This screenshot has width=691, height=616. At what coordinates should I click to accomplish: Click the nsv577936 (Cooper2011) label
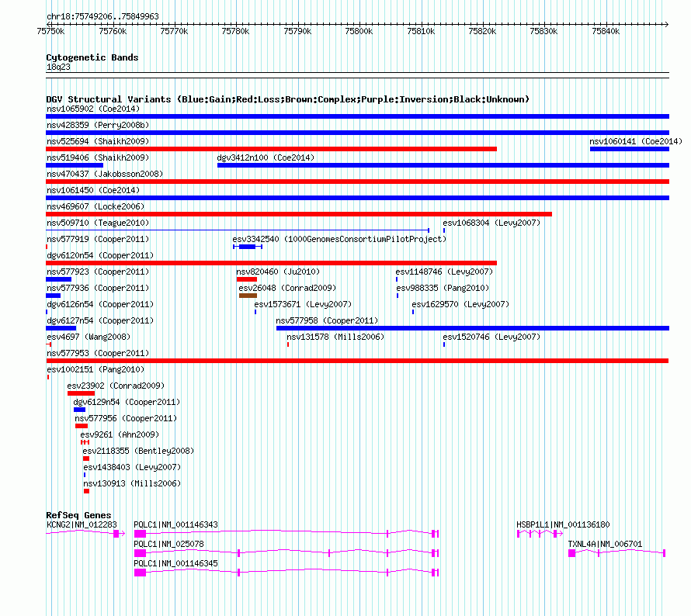point(98,288)
